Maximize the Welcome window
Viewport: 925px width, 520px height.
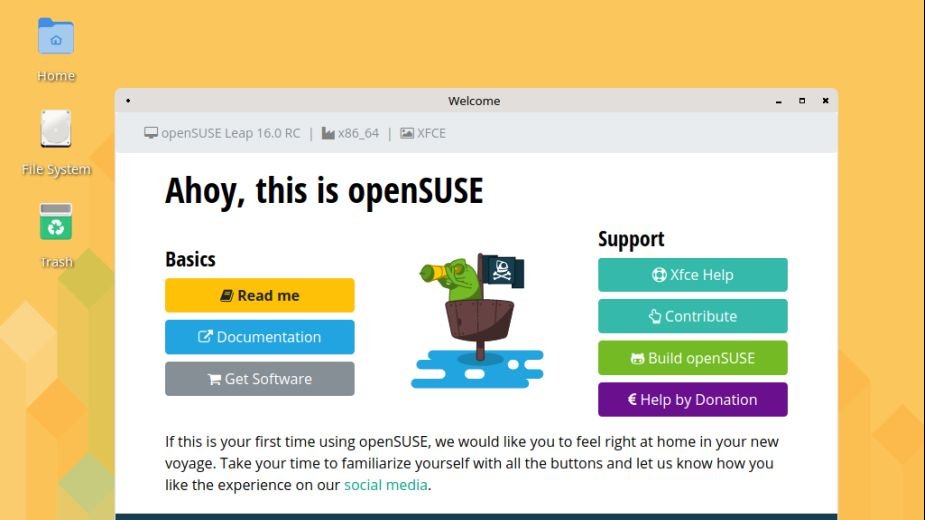(x=802, y=101)
